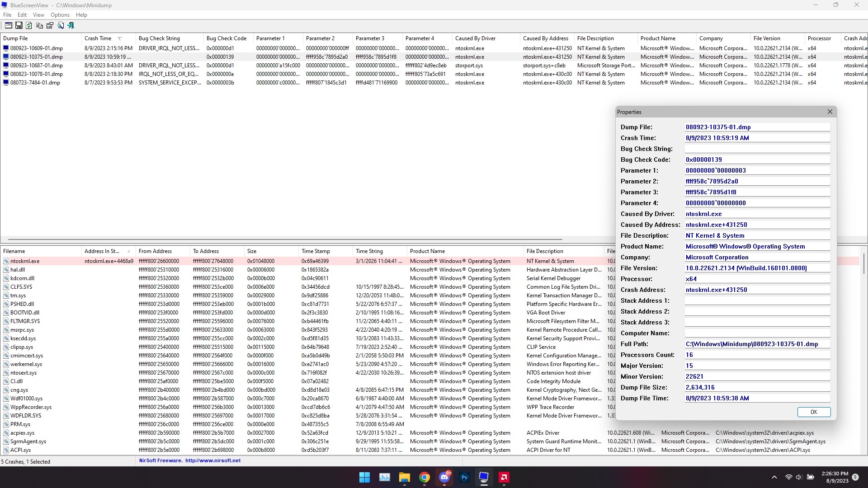
Task: Open the View menu
Action: point(39,15)
